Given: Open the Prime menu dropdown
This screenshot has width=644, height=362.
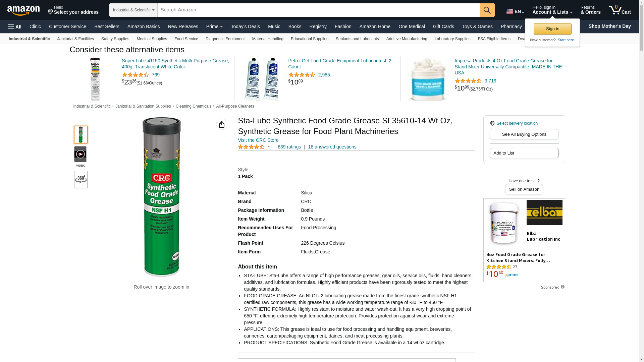Looking at the screenshot, I should tap(214, 26).
